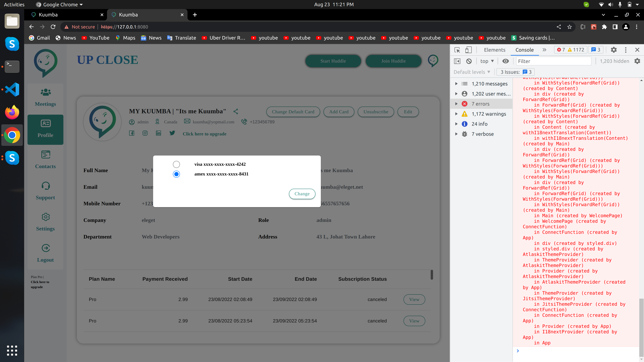Select the visa card ending 4242 radio button
This screenshot has height=362, width=644.
click(x=176, y=164)
